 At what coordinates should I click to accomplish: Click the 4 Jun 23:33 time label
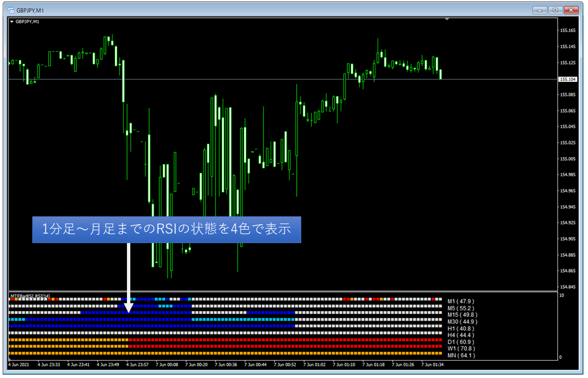[x=49, y=365]
